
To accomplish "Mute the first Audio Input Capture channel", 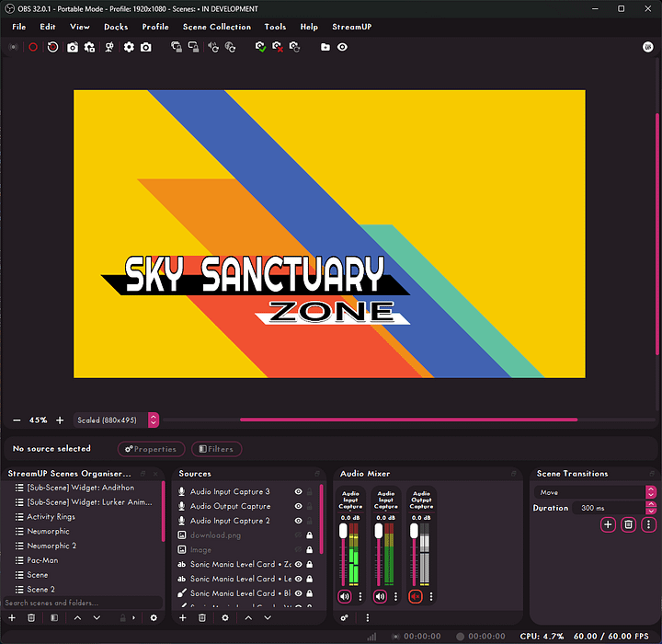I will [x=345, y=597].
